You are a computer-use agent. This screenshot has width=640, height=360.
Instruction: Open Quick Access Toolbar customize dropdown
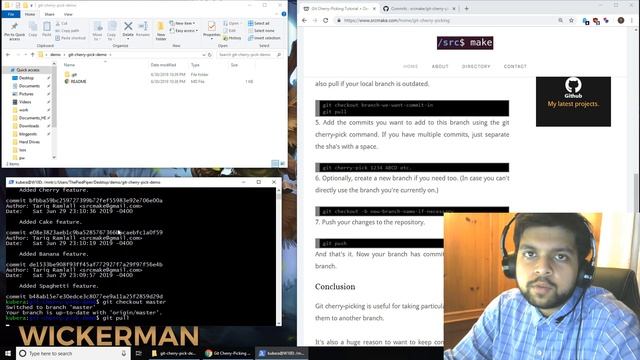click(31, 5)
